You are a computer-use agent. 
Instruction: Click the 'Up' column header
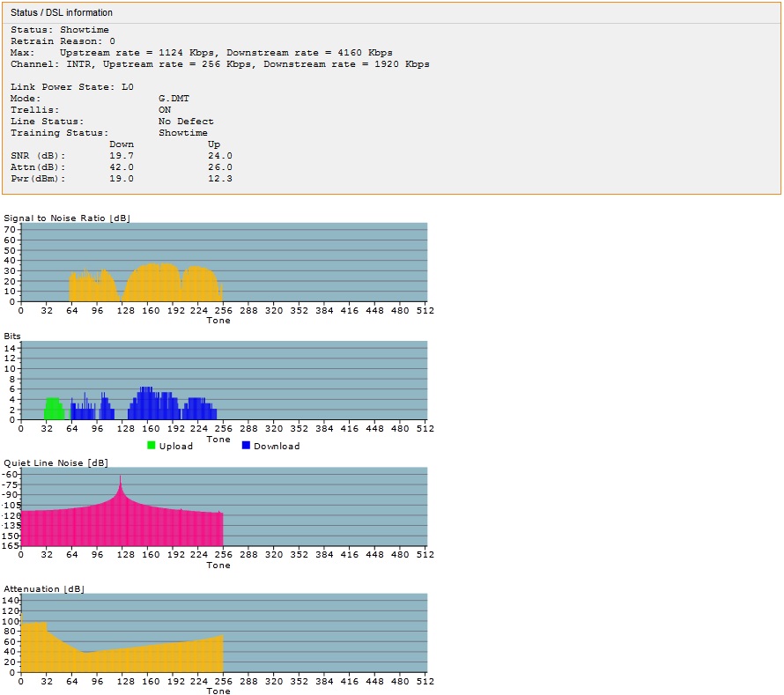[214, 144]
